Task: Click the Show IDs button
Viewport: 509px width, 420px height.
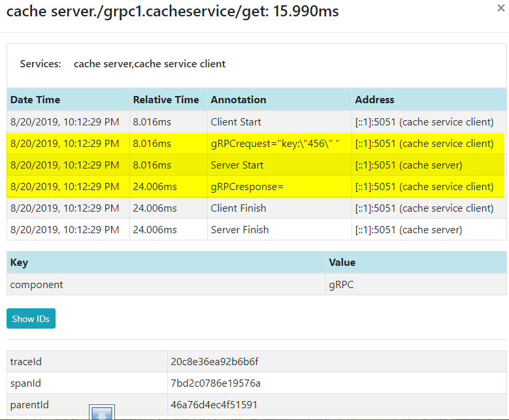Action: (x=31, y=318)
